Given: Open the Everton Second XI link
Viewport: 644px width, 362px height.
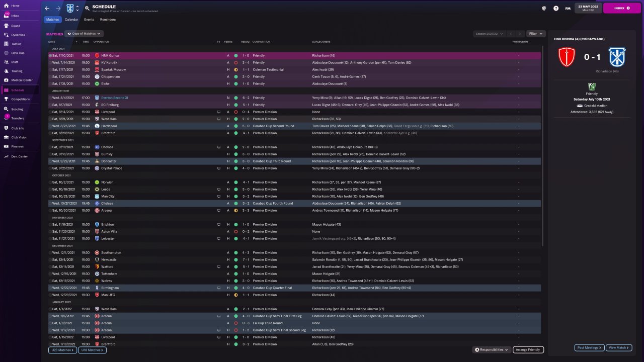Looking at the screenshot, I should 115,98.
